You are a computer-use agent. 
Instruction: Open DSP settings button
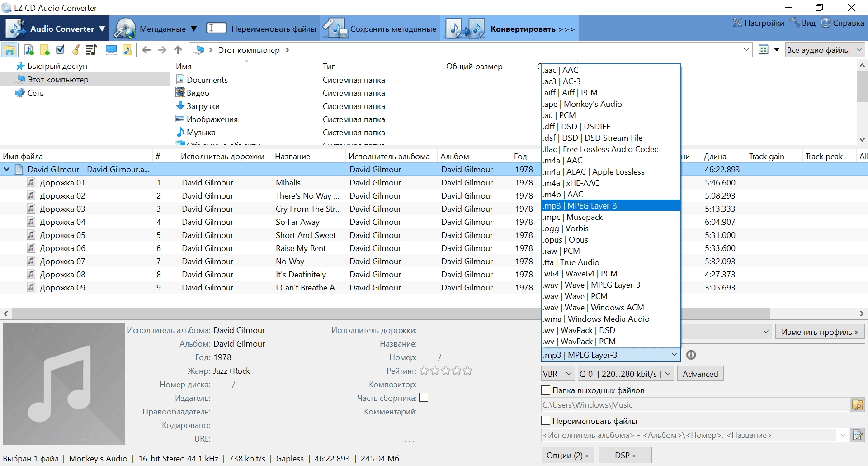(x=625, y=455)
